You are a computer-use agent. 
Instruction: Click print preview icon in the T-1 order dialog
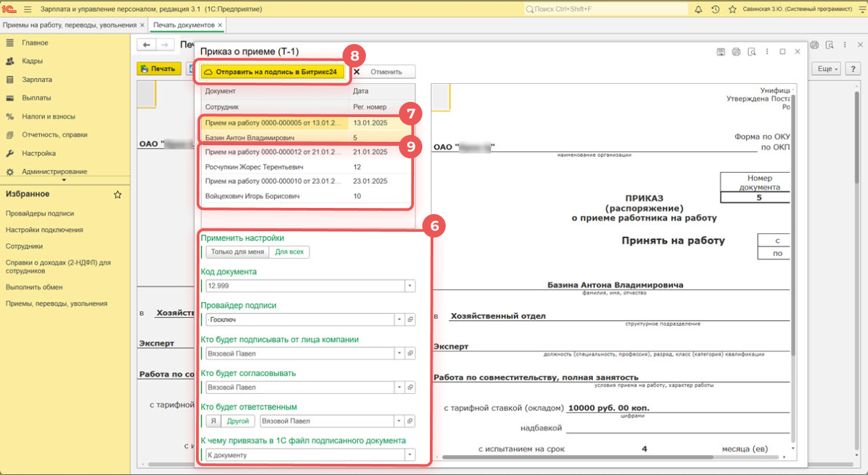751,52
